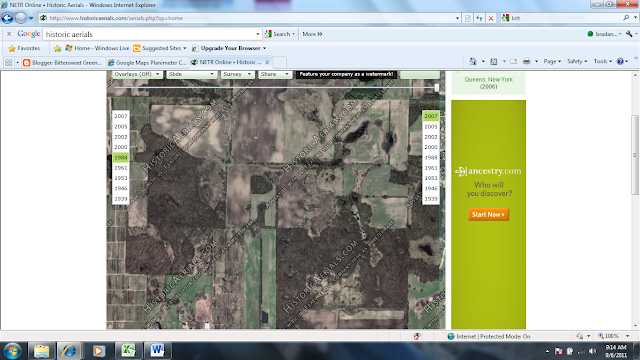Click the Windows Start orb
This screenshot has height=360, width=640.
(x=12, y=351)
